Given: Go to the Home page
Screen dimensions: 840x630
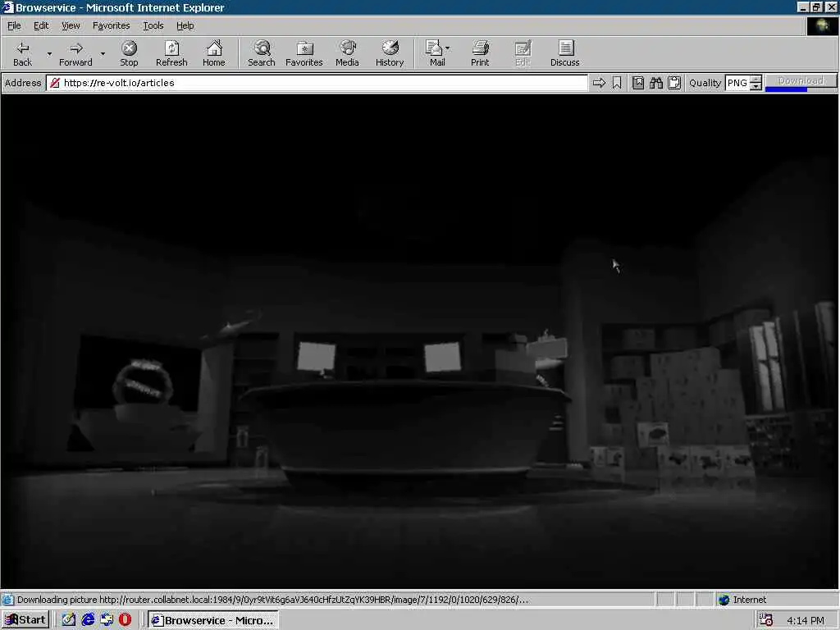Looking at the screenshot, I should tap(214, 53).
